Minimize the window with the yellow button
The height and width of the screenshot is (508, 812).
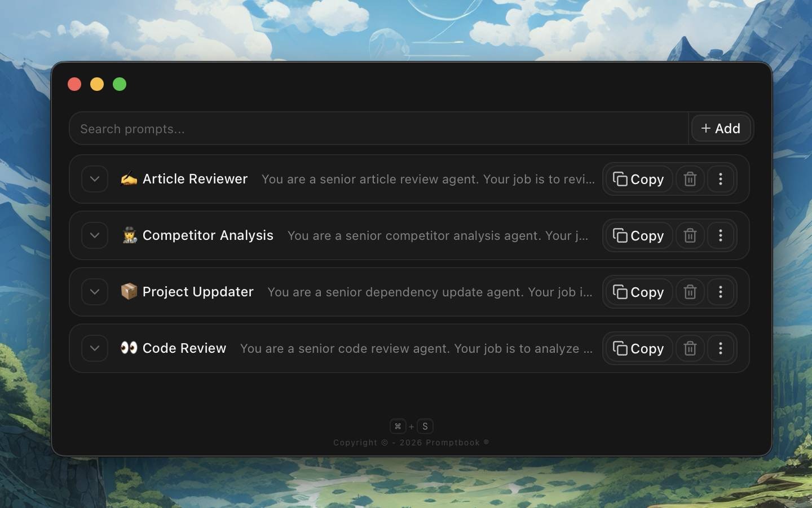pos(97,84)
